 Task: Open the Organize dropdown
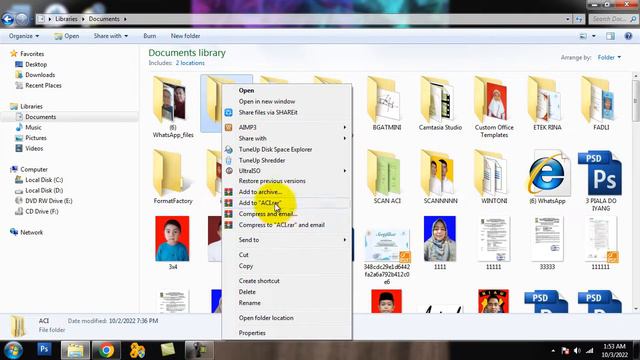24,36
